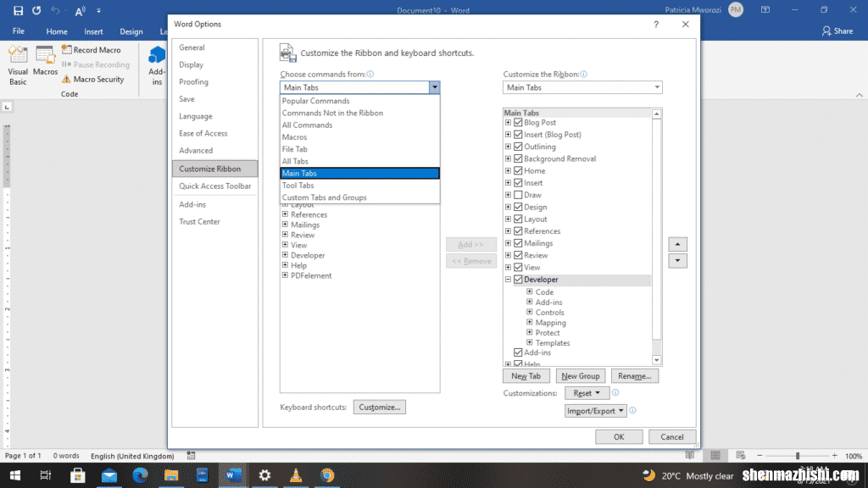Move selected tab up with arrow button
The width and height of the screenshot is (868, 488).
tap(677, 244)
